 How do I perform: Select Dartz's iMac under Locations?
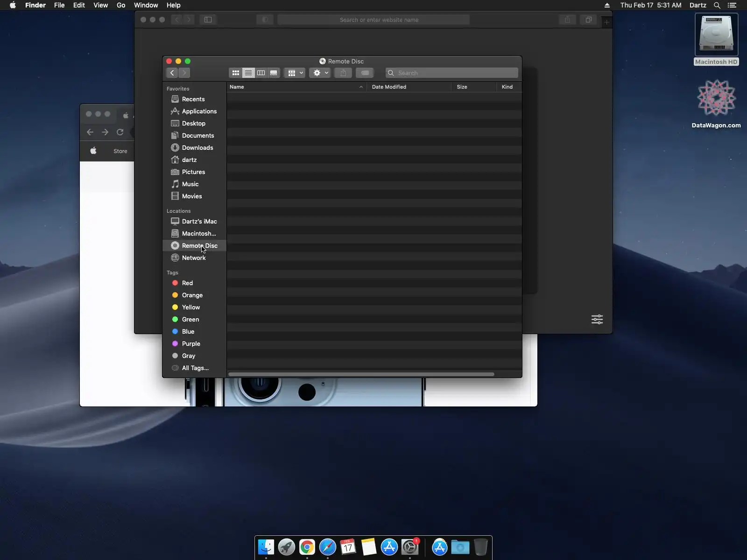point(194,221)
